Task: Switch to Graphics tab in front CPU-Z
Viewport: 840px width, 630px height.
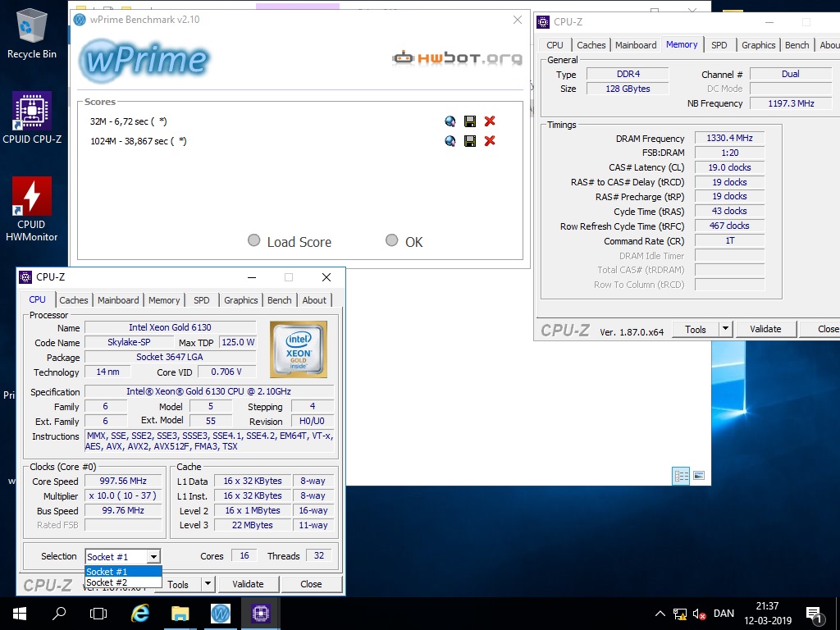Action: (240, 300)
